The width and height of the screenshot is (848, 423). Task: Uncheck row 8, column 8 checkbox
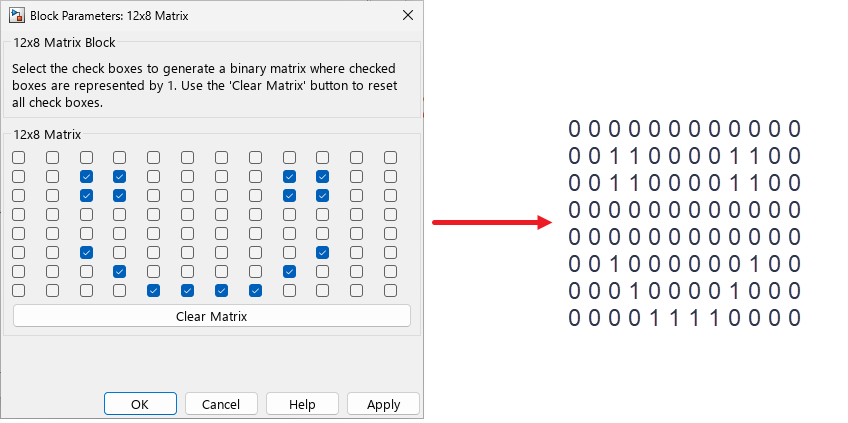click(x=256, y=290)
